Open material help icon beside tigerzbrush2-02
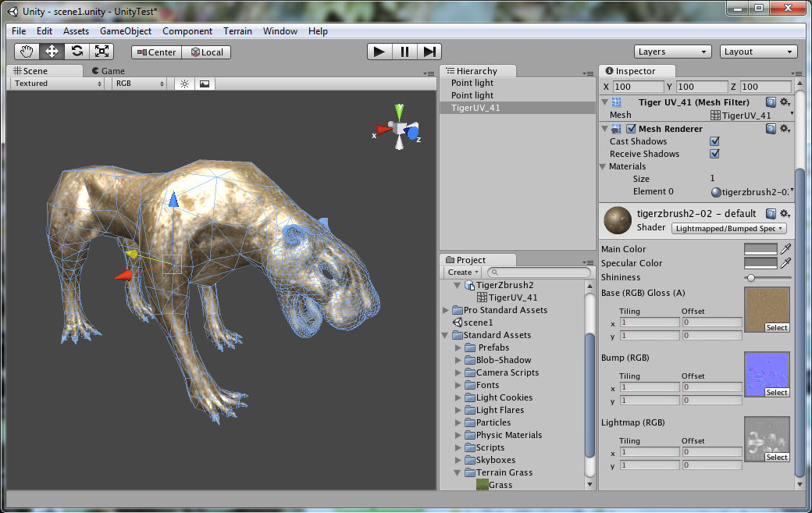 (x=771, y=213)
